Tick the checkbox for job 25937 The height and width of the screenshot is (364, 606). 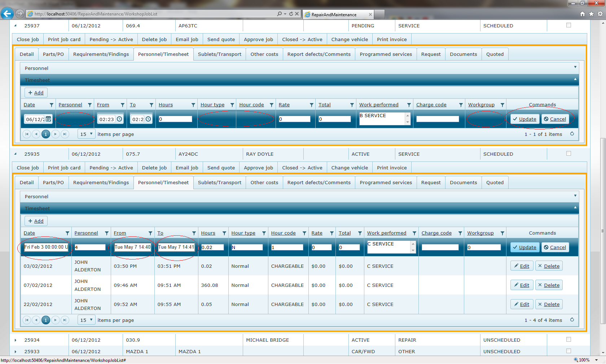pos(569,25)
